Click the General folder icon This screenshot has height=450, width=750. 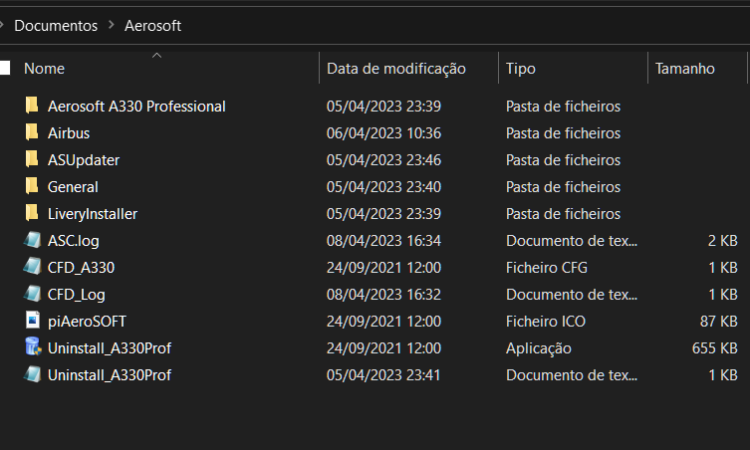coord(32,186)
